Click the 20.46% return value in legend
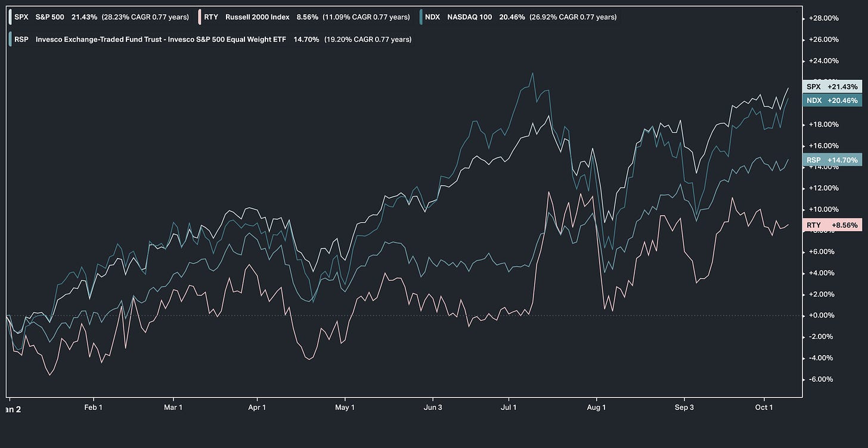 click(x=512, y=17)
